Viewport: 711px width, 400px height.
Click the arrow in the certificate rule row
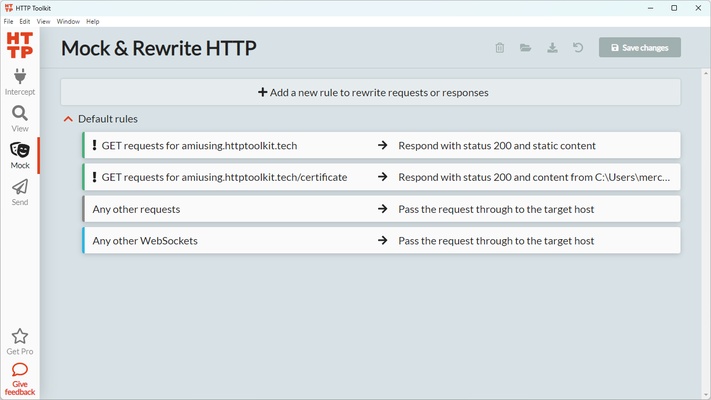click(383, 177)
